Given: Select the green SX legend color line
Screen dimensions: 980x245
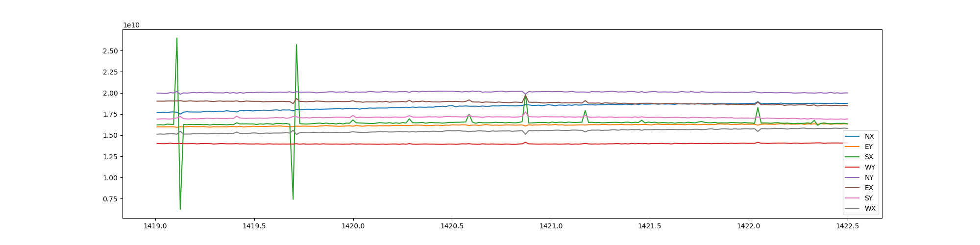Looking at the screenshot, I should (x=853, y=157).
